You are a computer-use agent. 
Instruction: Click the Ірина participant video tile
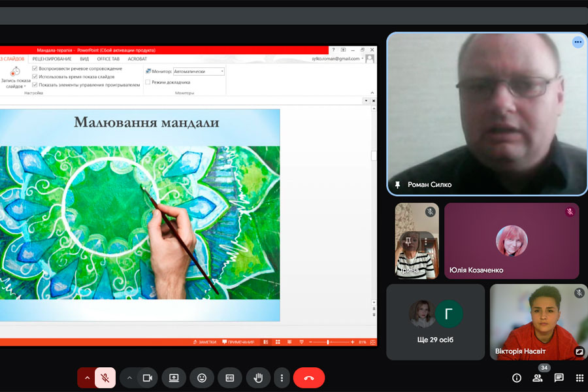point(417,241)
